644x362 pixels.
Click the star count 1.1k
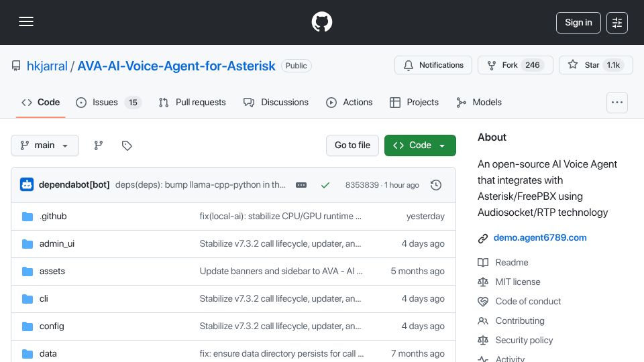(613, 65)
